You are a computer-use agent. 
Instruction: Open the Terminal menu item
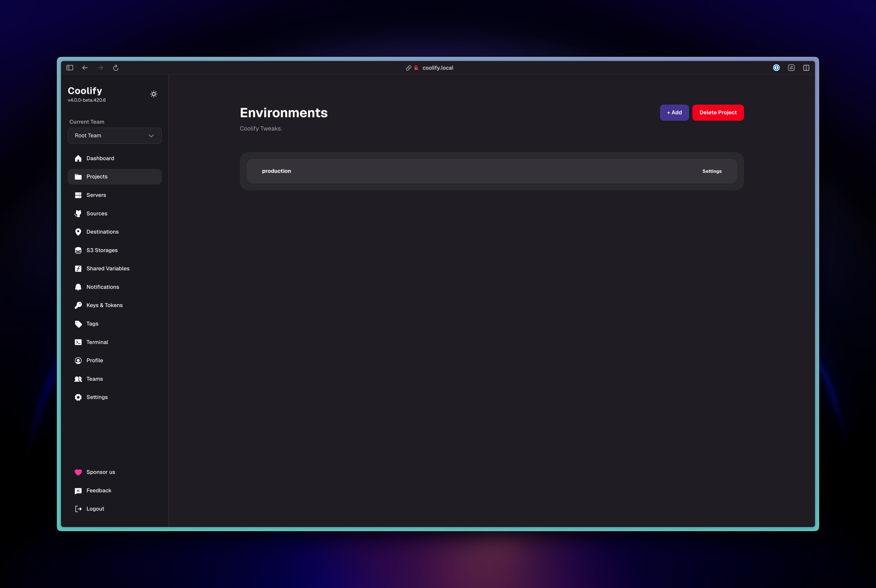[x=97, y=342]
